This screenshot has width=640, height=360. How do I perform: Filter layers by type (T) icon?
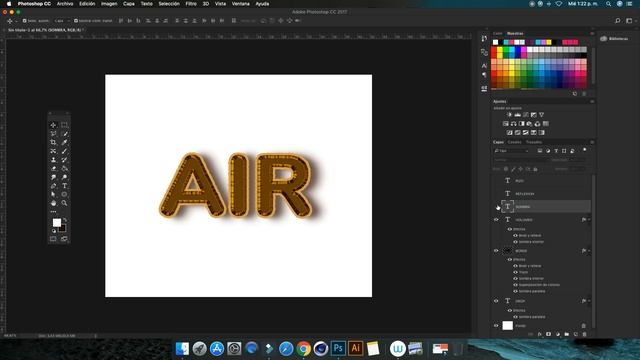556,151
